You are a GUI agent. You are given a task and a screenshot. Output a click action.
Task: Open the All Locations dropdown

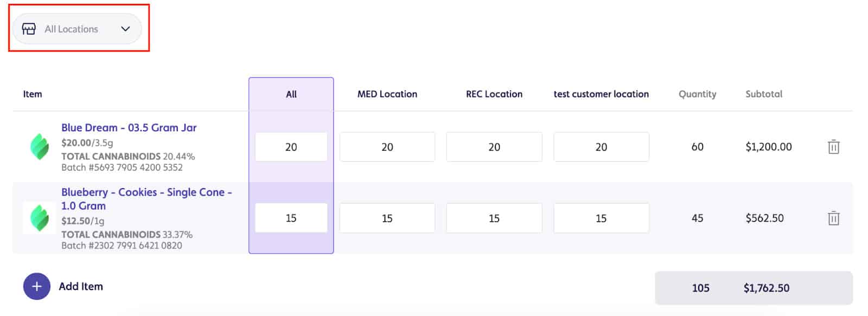[77, 29]
